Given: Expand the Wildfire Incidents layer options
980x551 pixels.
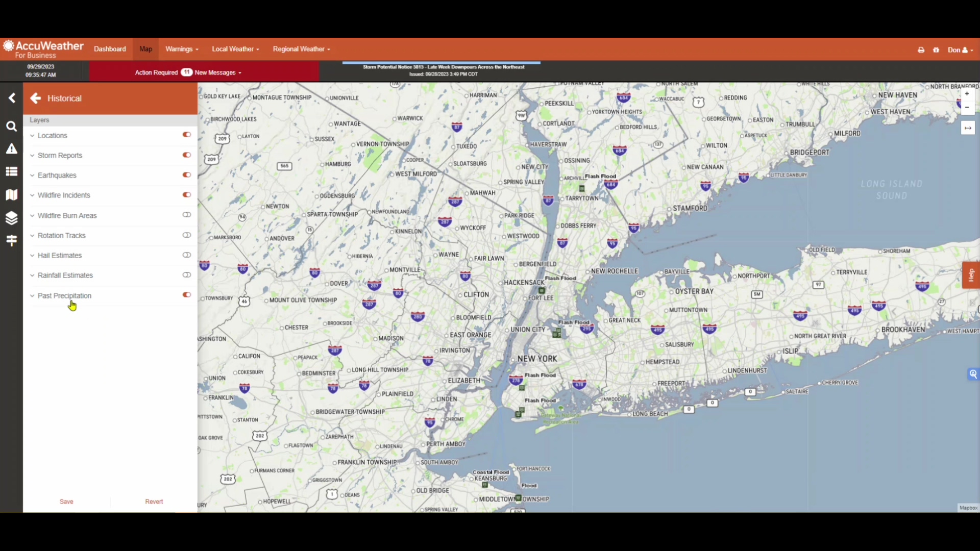Looking at the screenshot, I should (x=32, y=195).
